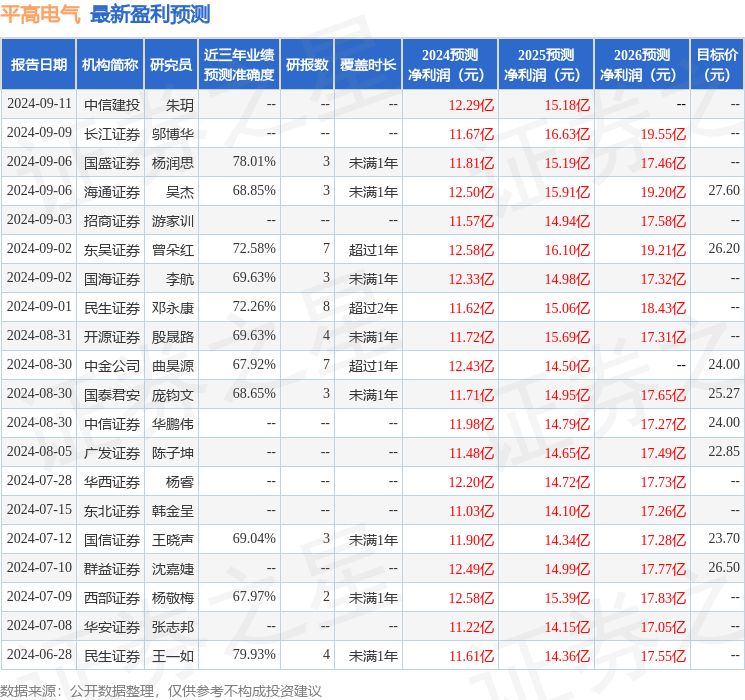Click the 16.63亿 2025 profit value

[x=567, y=134]
